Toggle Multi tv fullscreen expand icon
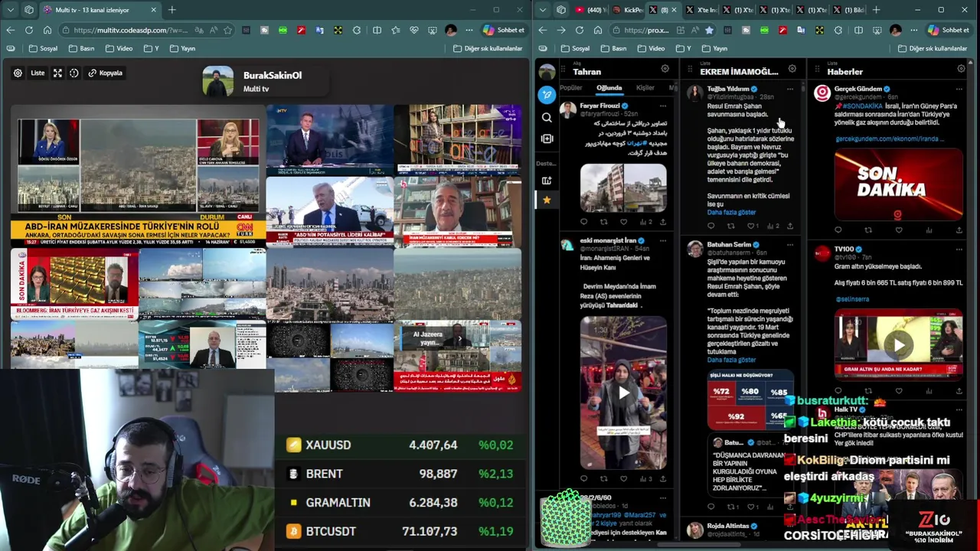Viewport: 980px width, 551px height. click(x=57, y=73)
